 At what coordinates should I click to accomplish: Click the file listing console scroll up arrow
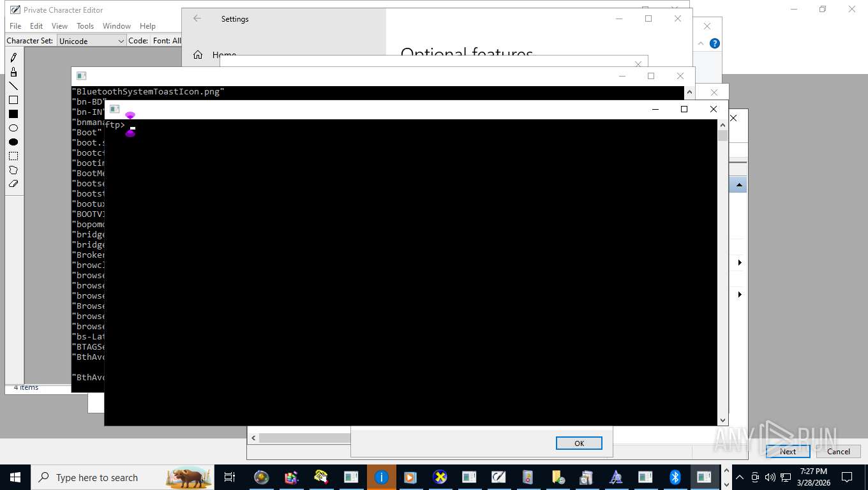tap(689, 91)
